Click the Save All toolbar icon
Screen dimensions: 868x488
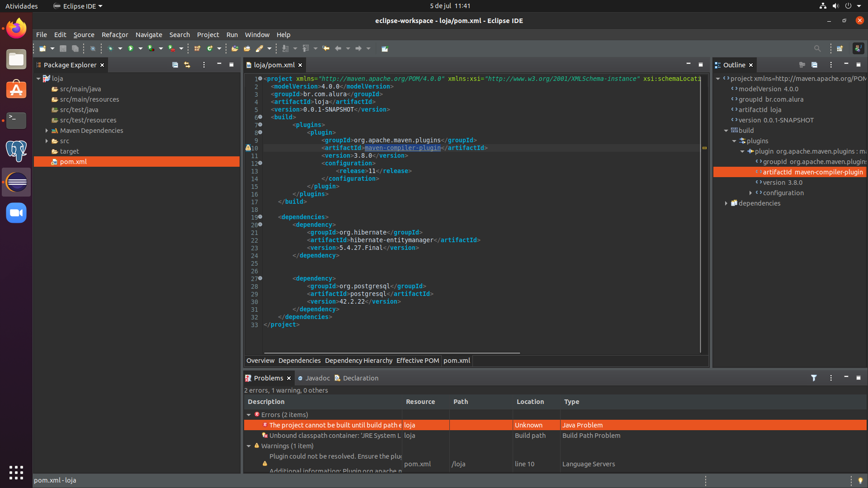pos(75,48)
